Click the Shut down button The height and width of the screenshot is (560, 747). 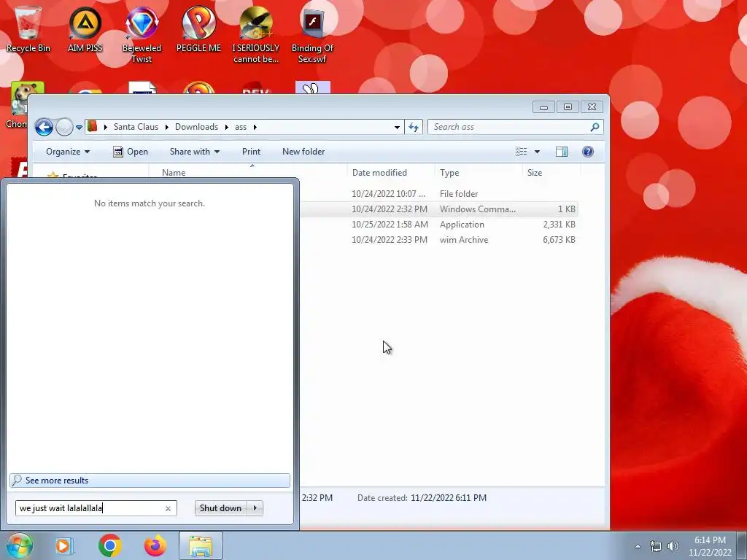[x=220, y=508]
